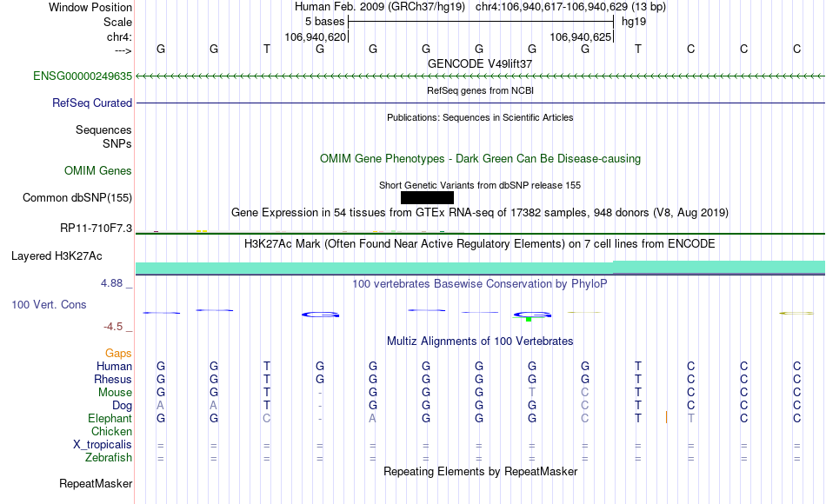Select the X_tropicalis alignment row label

click(x=103, y=445)
